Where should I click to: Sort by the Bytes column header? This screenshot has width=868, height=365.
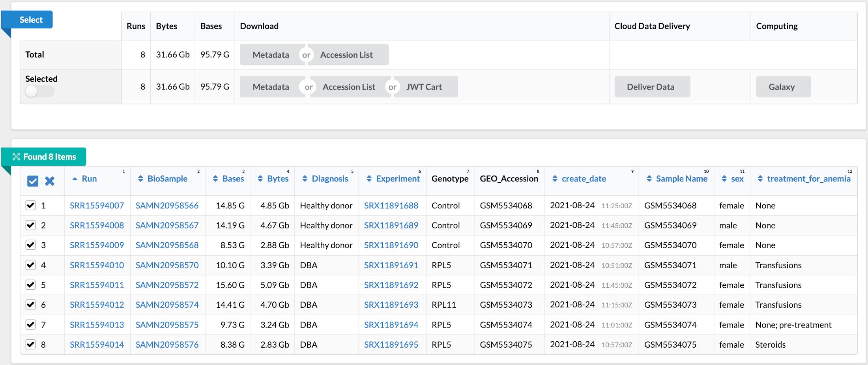pos(278,179)
